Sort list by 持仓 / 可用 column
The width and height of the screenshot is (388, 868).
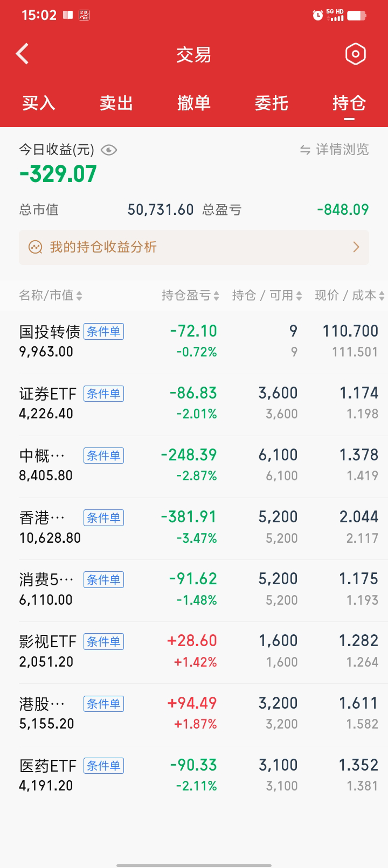pos(266,295)
